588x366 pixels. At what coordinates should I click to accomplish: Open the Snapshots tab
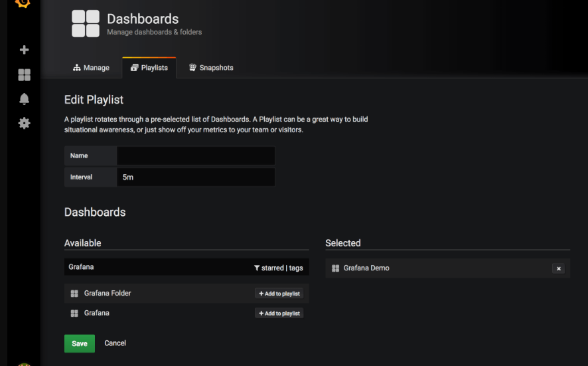(211, 68)
